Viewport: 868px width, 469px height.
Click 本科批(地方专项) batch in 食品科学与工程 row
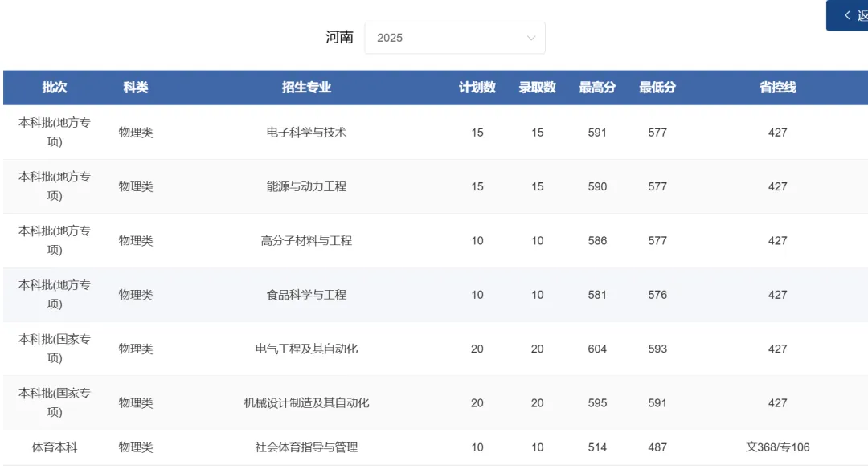tap(55, 294)
